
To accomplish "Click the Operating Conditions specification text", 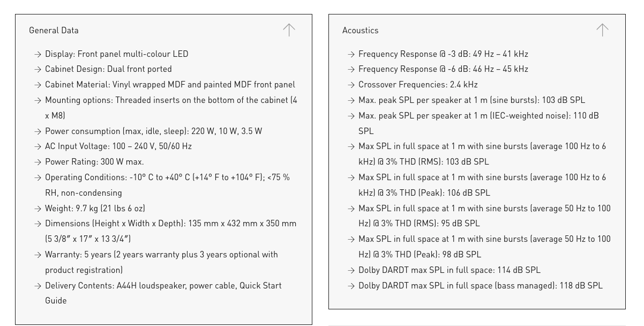I will [167, 177].
